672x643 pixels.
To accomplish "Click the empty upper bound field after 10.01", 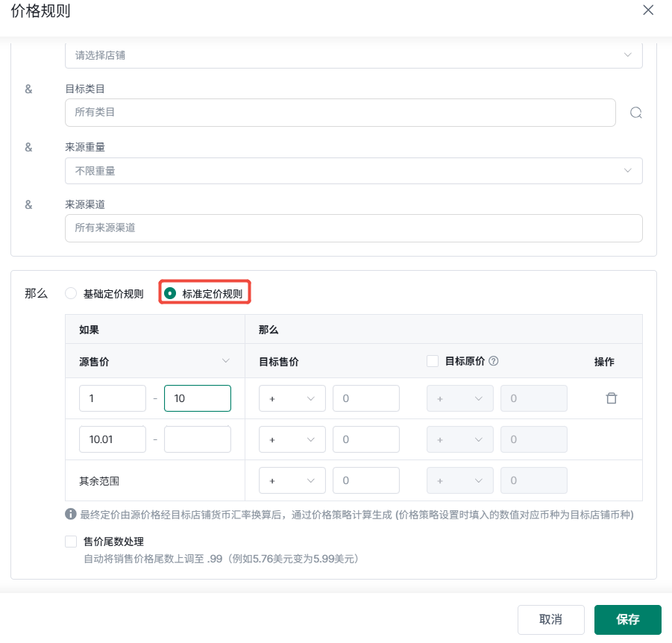I will (x=198, y=439).
